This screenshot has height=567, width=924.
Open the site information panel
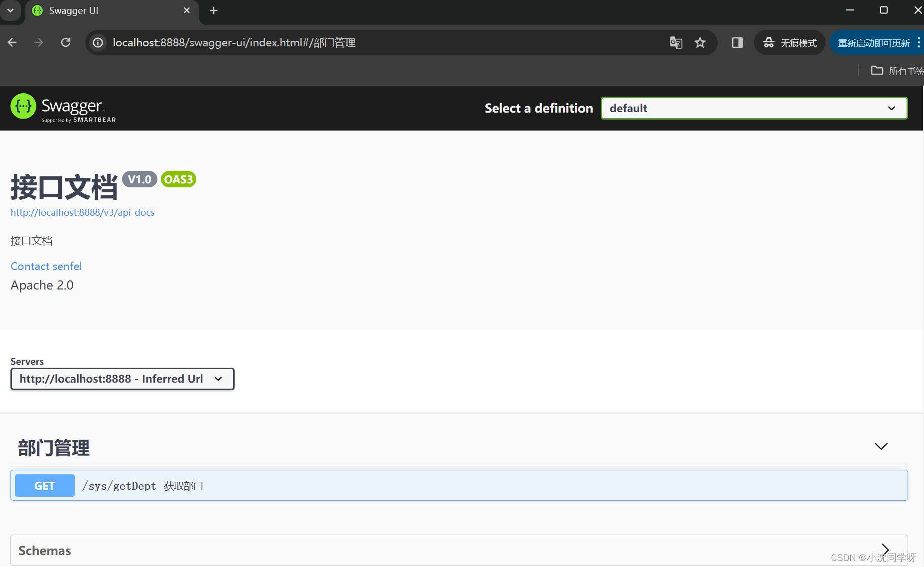(98, 42)
